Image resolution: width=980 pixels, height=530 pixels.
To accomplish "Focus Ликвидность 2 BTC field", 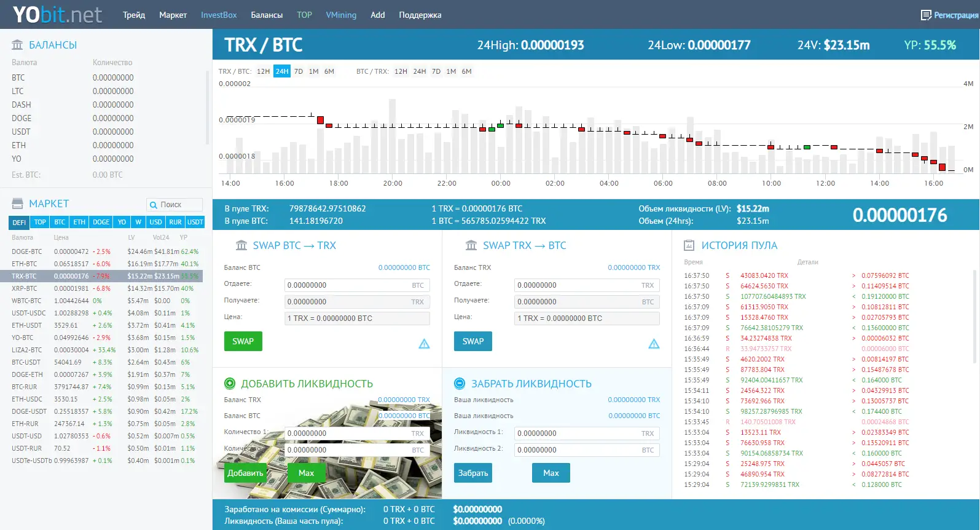I will 587,450.
